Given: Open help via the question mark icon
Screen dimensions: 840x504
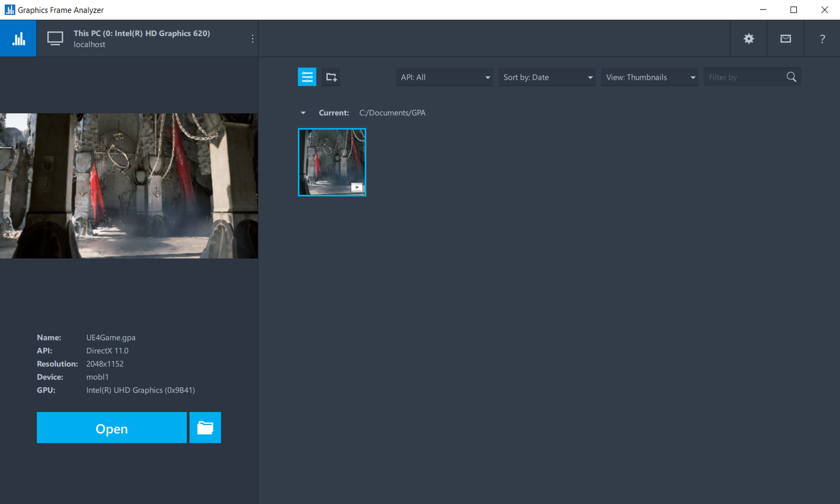Looking at the screenshot, I should pos(822,38).
